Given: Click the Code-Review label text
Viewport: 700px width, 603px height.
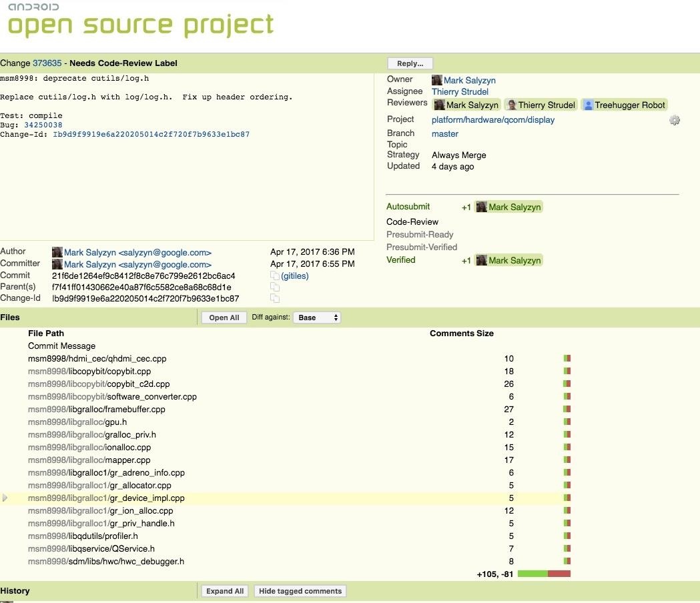Looking at the screenshot, I should pos(412,222).
